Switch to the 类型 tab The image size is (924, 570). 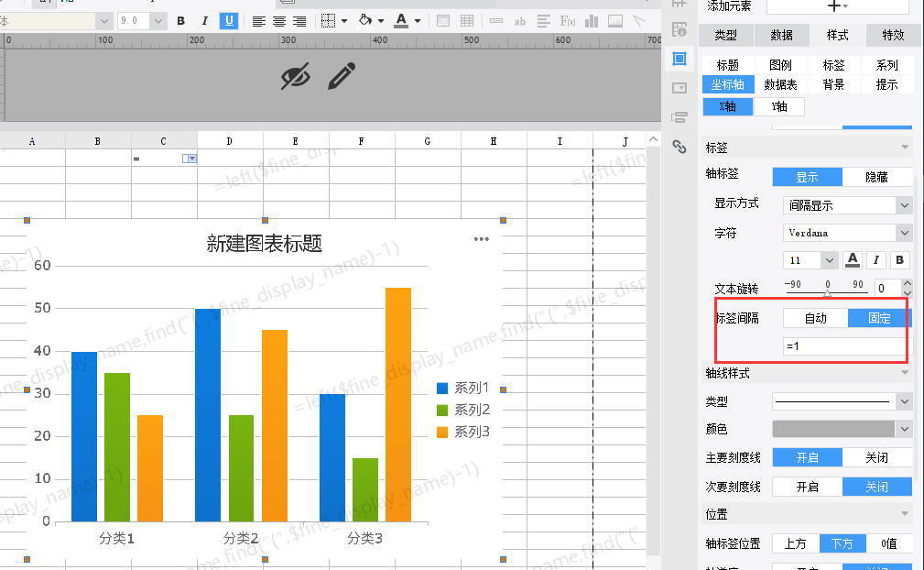coord(725,36)
